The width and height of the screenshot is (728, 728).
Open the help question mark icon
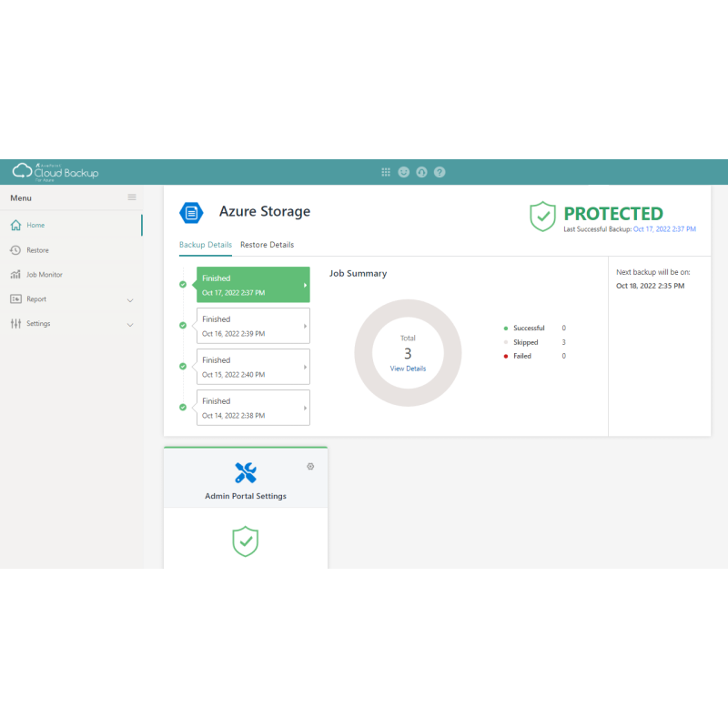440,172
